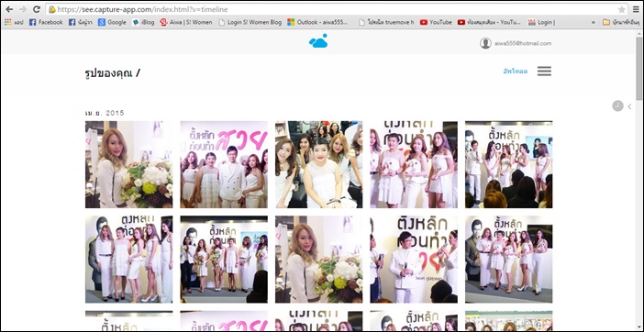Viewport: 644px width, 332px height.
Task: Click the timeline clock icon
Action: click(617, 105)
